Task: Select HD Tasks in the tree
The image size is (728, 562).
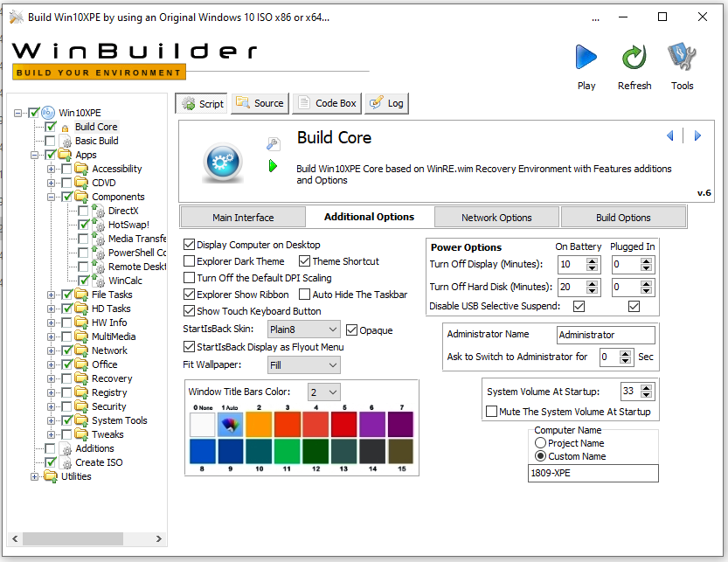Action: (x=111, y=309)
